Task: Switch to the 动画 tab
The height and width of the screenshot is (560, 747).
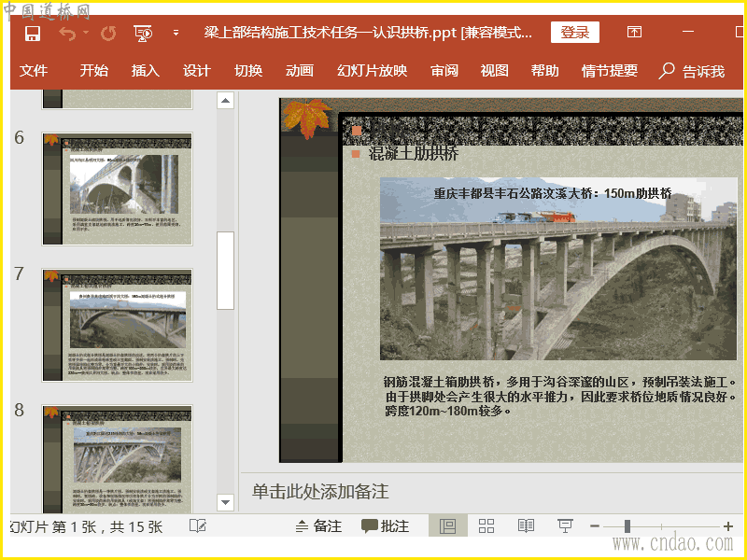Action: coord(300,71)
